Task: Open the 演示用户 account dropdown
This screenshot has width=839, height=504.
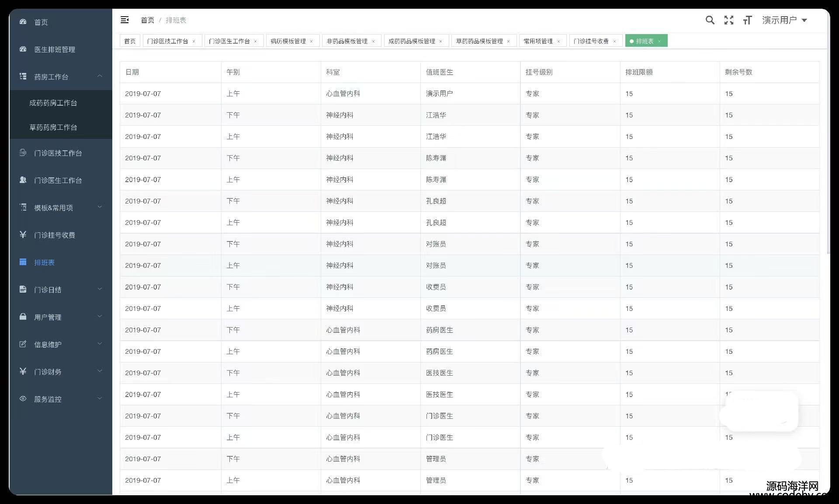Action: [x=784, y=20]
